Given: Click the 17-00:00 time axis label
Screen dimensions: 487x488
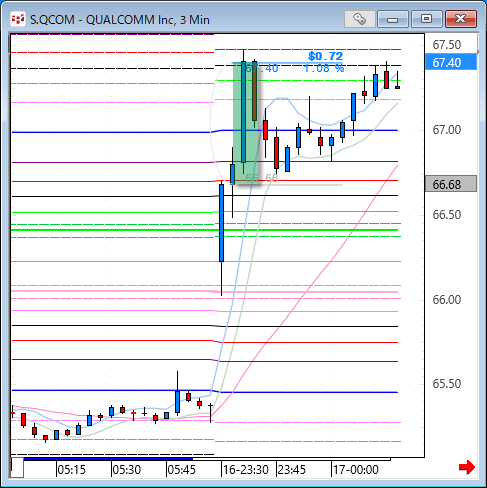Looking at the screenshot, I should pyautogui.click(x=356, y=470).
